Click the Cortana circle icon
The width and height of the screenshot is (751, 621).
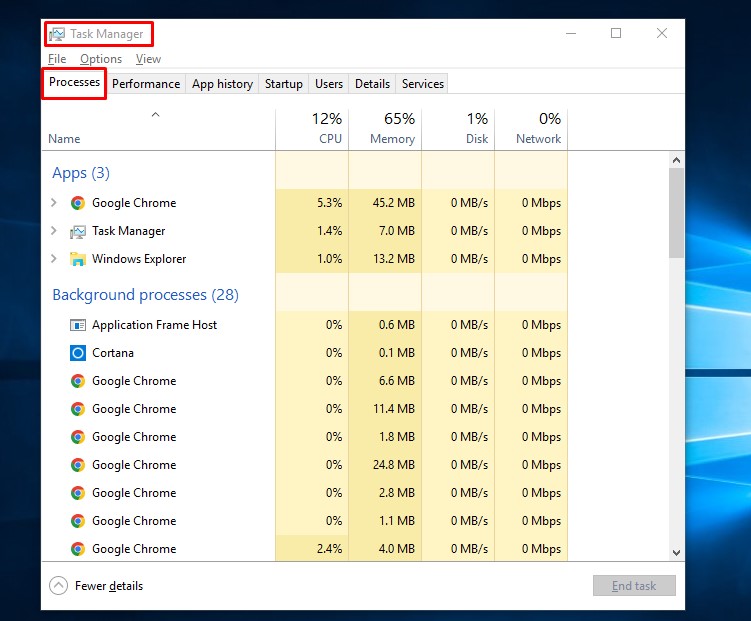[x=78, y=353]
